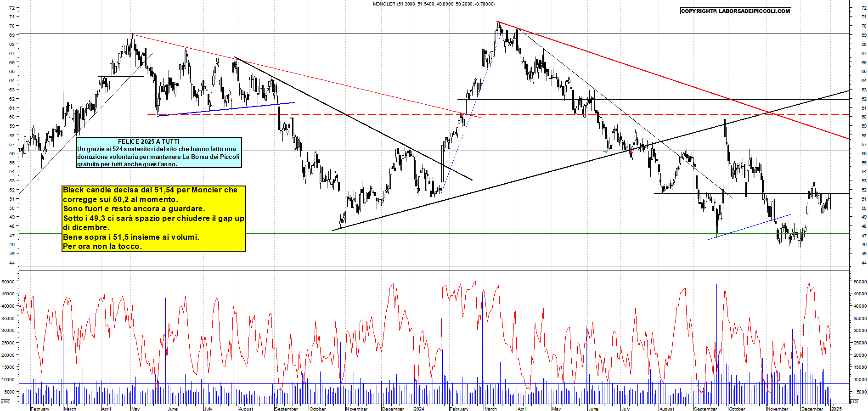Click the 10000 label on right volume axis
This screenshot has height=411, width=868.
pyautogui.click(x=860, y=380)
